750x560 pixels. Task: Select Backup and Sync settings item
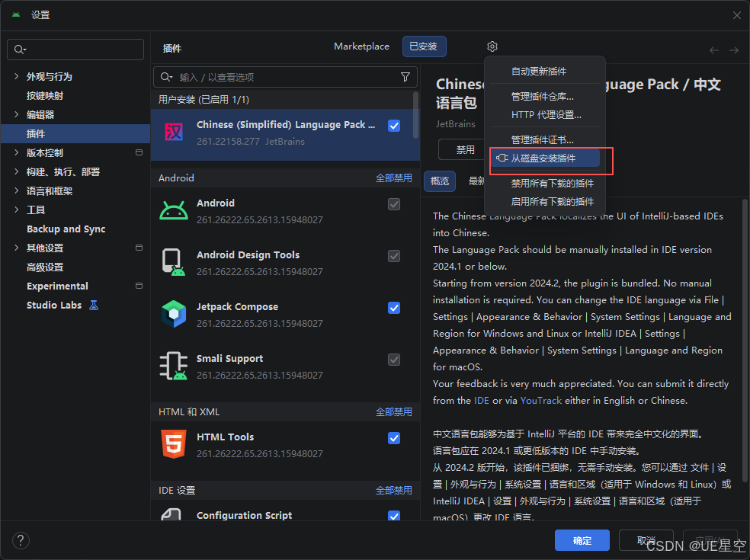66,229
